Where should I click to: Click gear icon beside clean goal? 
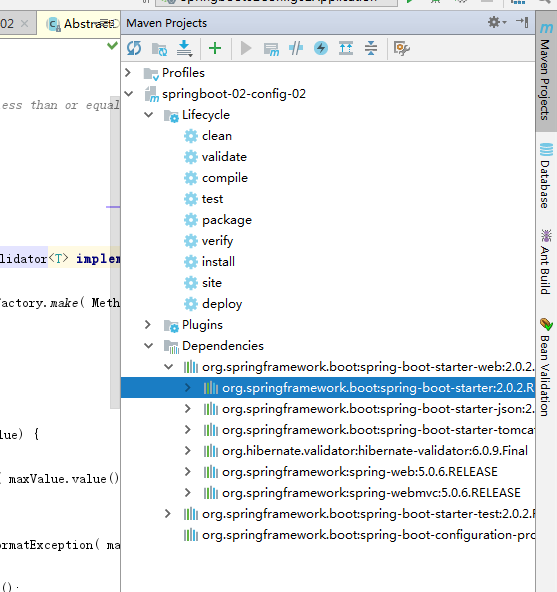pyautogui.click(x=191, y=136)
